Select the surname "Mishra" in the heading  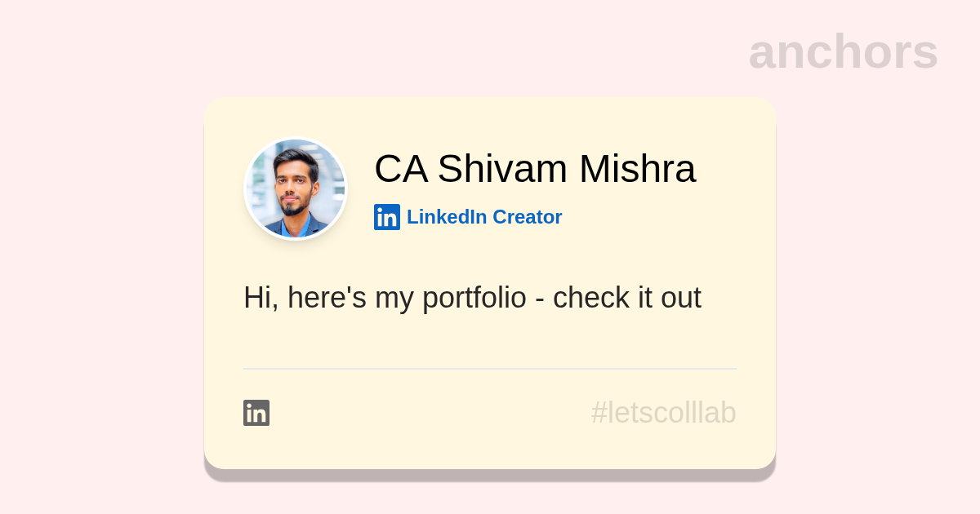coord(637,169)
